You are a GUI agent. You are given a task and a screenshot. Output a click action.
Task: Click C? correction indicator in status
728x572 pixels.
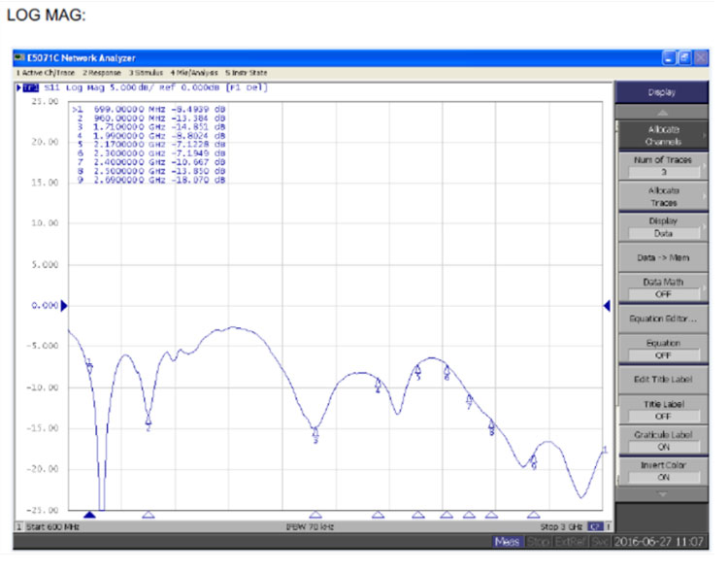click(595, 527)
